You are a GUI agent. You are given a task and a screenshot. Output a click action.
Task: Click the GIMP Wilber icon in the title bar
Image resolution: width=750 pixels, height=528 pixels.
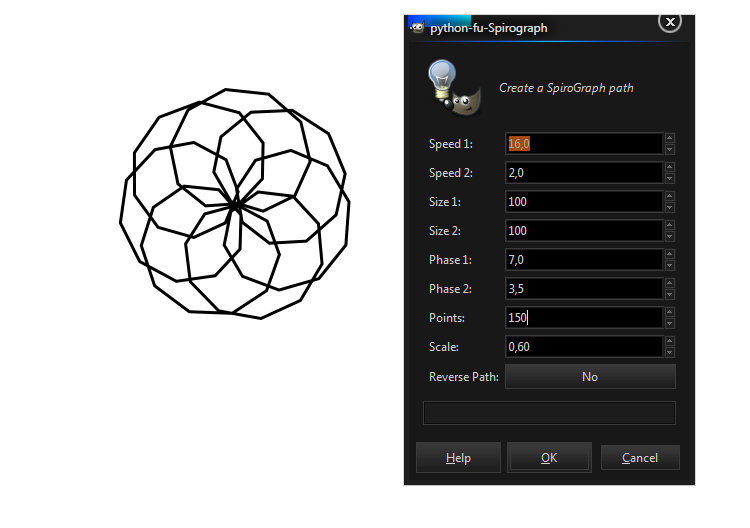click(417, 28)
